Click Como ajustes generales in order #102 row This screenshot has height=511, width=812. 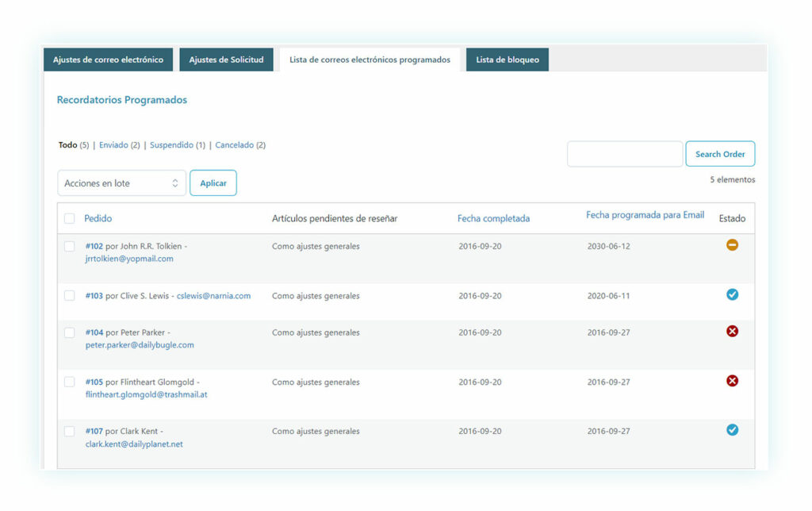[x=316, y=246]
